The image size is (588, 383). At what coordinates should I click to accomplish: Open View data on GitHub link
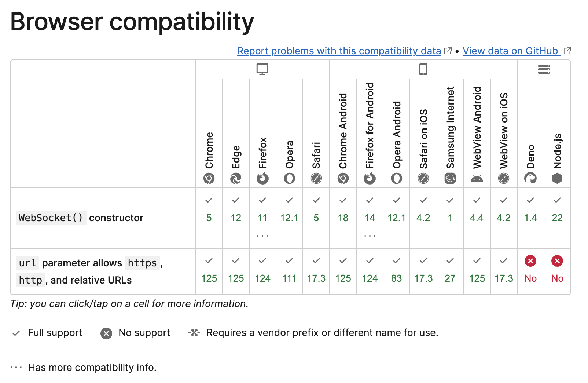click(510, 51)
